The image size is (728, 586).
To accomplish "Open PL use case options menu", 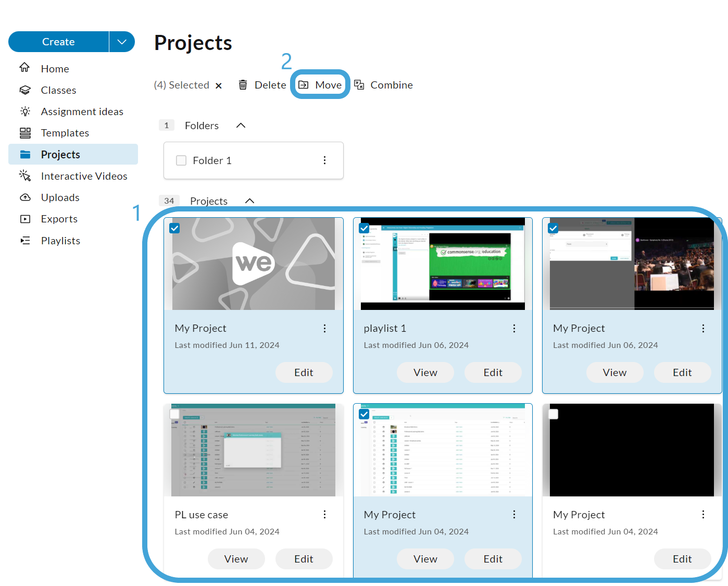I will tap(324, 515).
